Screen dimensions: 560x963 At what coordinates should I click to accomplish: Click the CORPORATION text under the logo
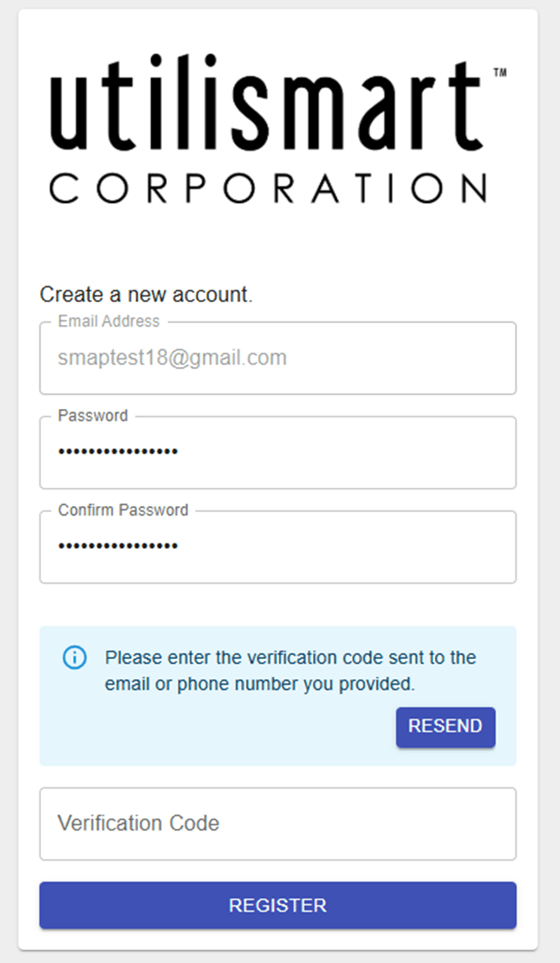[267, 190]
